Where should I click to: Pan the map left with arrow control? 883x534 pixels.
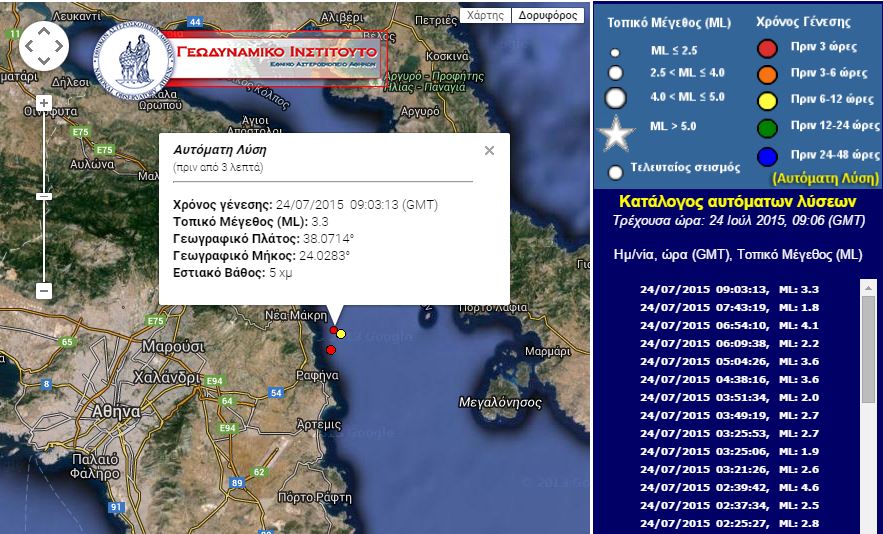pyautogui.click(x=28, y=44)
